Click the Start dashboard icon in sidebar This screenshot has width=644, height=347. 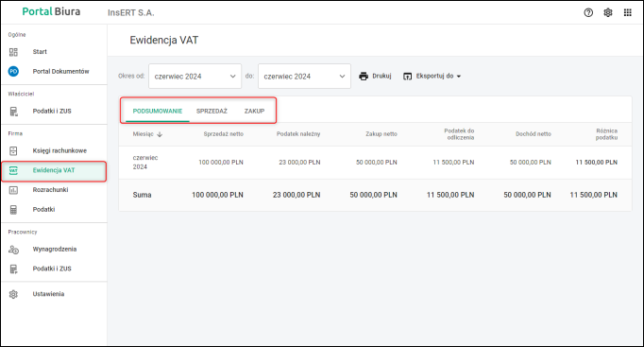(13, 52)
